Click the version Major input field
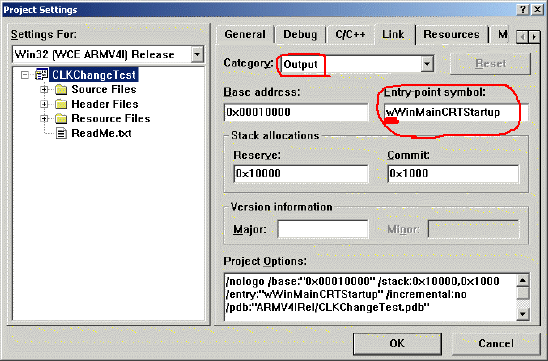Viewport: 548px width, 361px height. pos(323,229)
